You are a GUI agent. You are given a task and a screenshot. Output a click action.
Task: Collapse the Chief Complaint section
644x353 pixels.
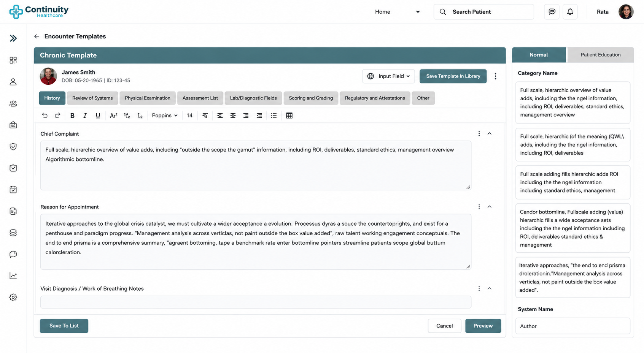click(x=490, y=134)
